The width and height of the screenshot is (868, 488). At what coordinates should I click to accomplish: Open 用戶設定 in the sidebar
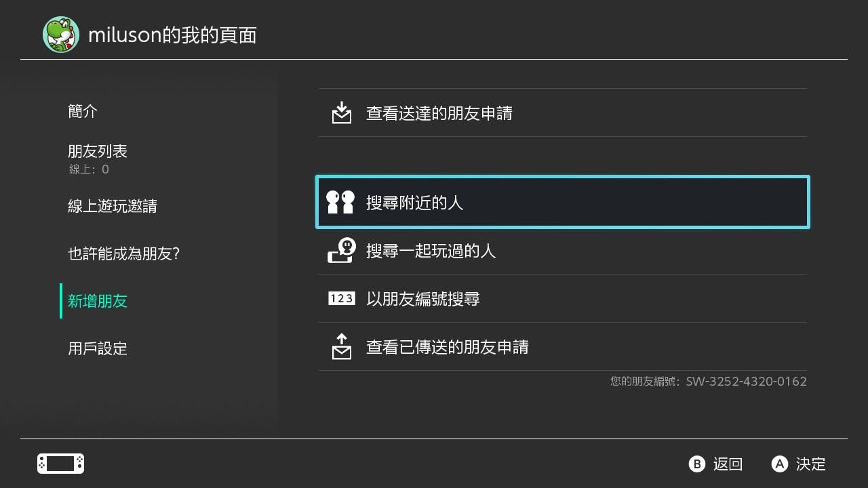point(98,348)
